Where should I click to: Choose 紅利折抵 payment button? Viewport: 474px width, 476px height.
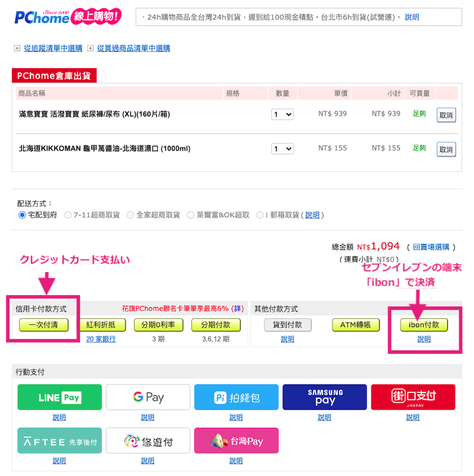click(101, 325)
